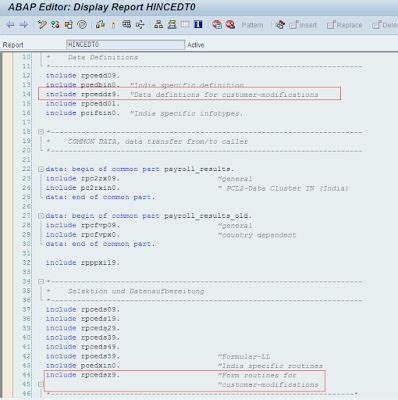Click the line 'include rpc2rx09.'
Screen dimensions: 398x400
click(x=83, y=179)
